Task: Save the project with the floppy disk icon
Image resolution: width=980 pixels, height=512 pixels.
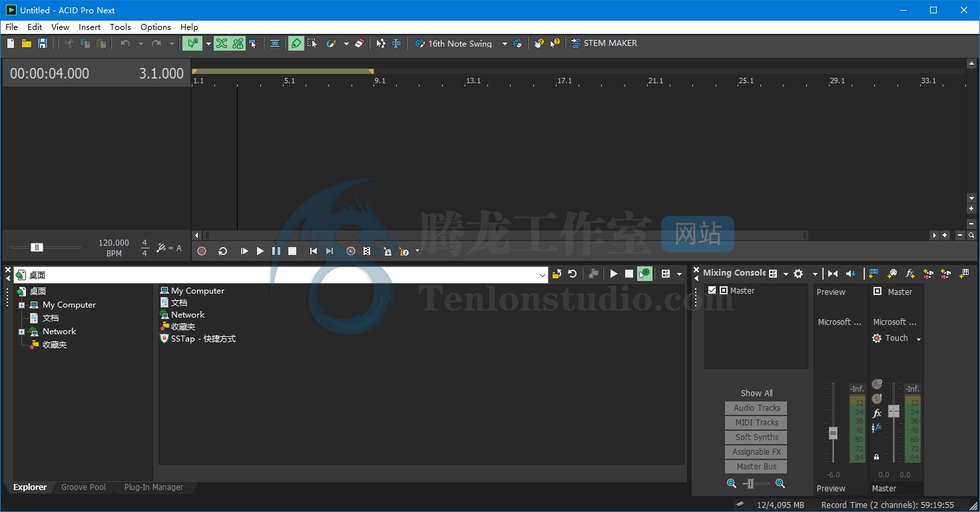Action: point(43,43)
